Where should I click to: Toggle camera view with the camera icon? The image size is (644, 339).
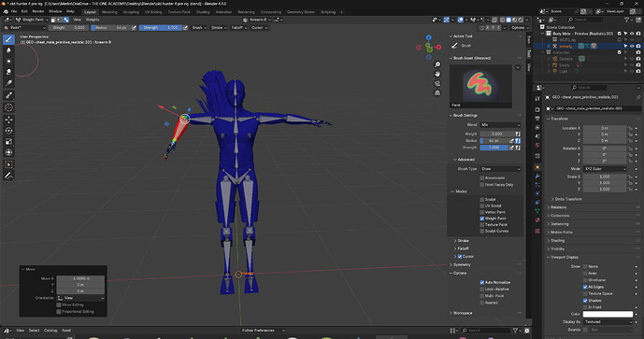[437, 83]
